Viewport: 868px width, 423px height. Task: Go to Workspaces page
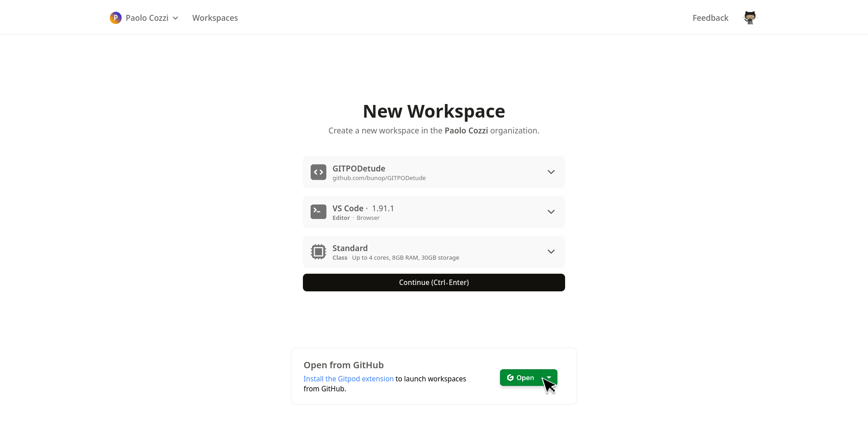click(215, 18)
